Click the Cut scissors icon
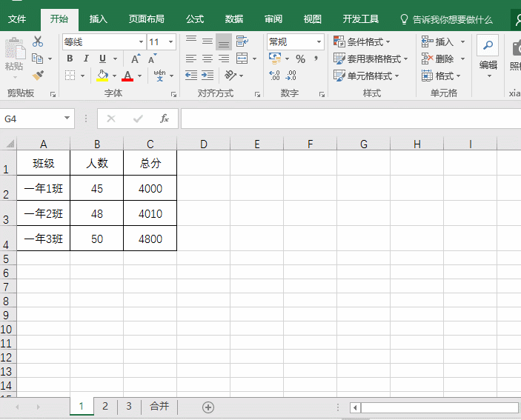521x420 pixels. [x=38, y=41]
